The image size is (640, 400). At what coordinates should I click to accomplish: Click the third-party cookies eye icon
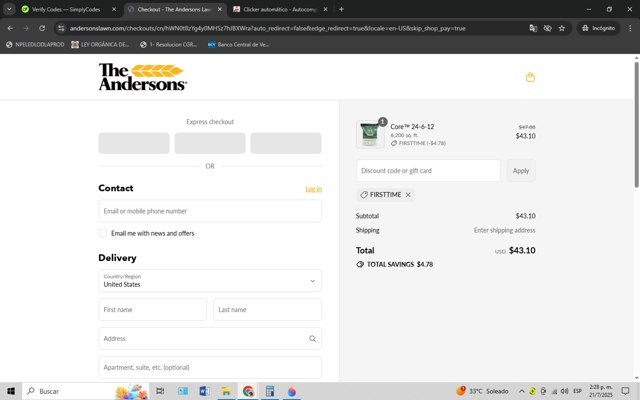547,28
